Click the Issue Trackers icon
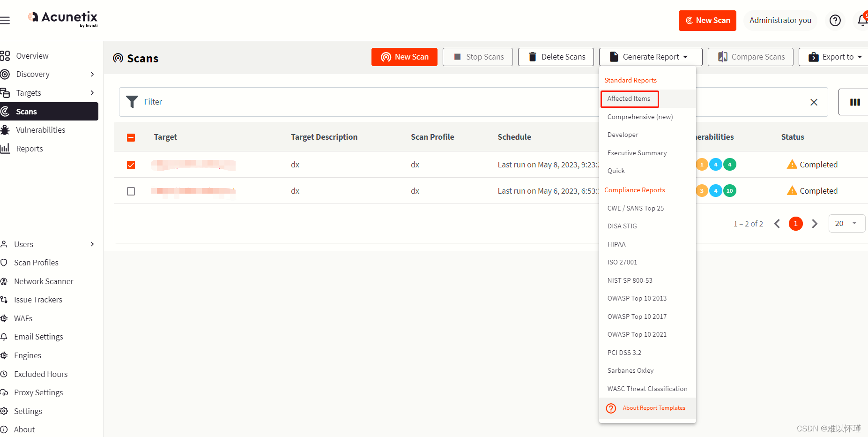Image resolution: width=868 pixels, height=437 pixels. (4, 300)
